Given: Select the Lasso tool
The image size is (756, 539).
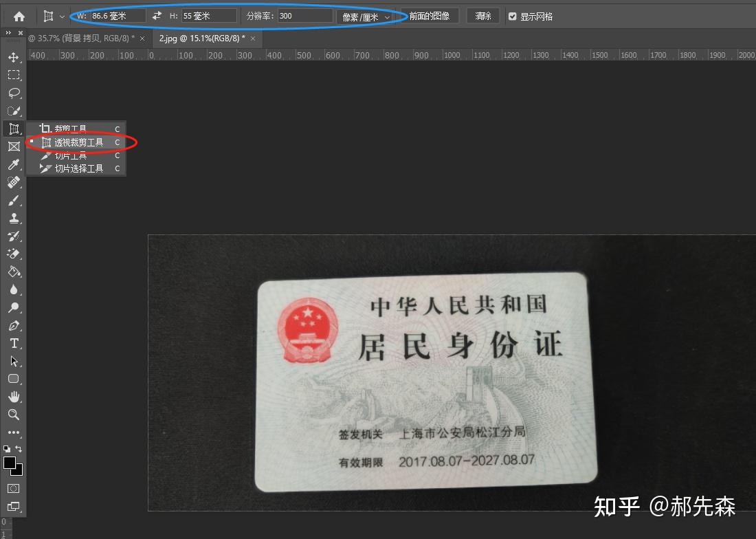Looking at the screenshot, I should pyautogui.click(x=14, y=93).
